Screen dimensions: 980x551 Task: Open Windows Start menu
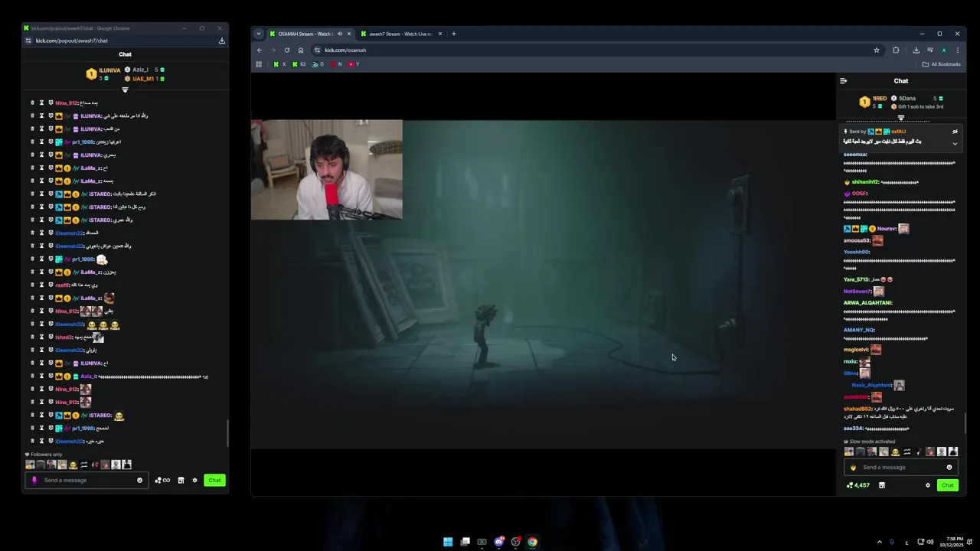tap(448, 542)
